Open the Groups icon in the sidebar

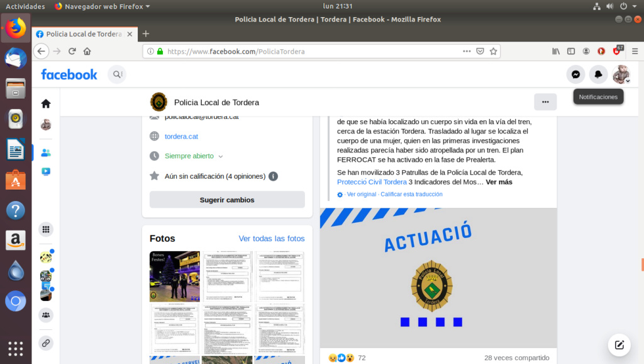coord(46,315)
